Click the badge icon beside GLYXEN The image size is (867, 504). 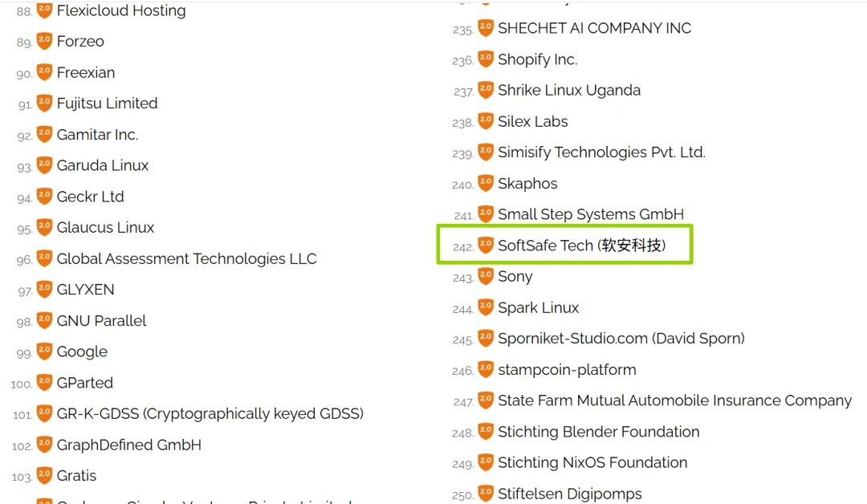pos(44,289)
